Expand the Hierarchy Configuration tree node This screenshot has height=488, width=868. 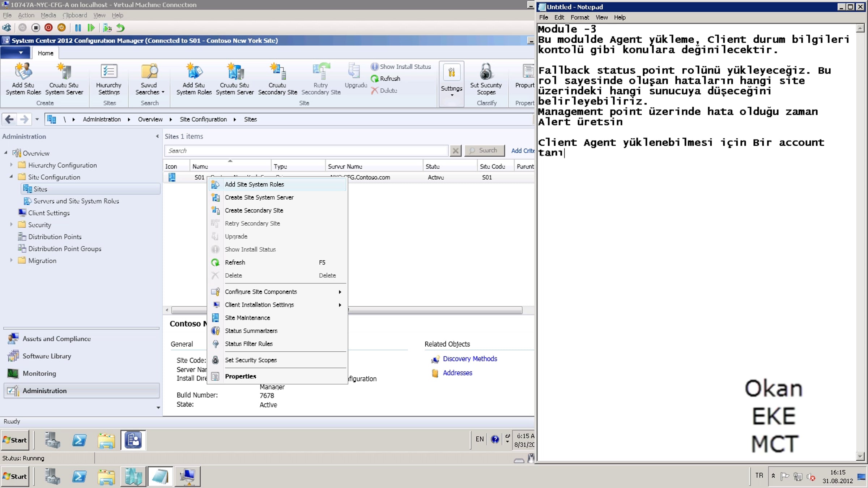(x=11, y=165)
